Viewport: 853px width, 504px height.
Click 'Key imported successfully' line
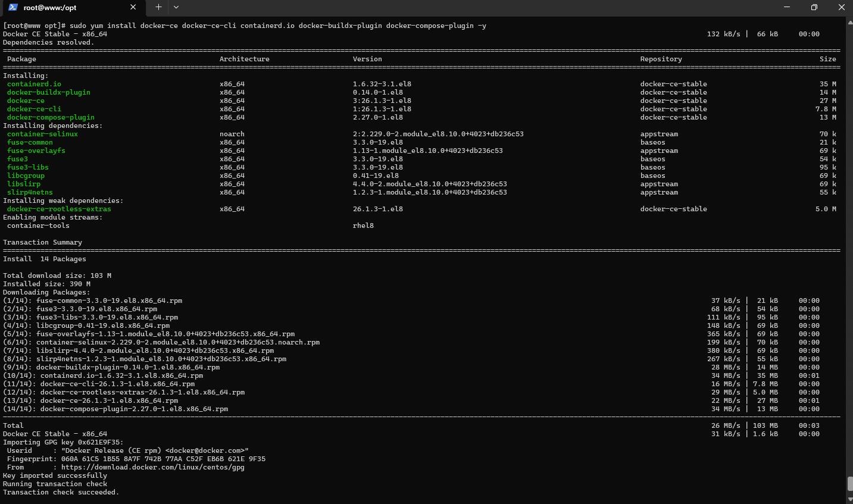(55, 475)
